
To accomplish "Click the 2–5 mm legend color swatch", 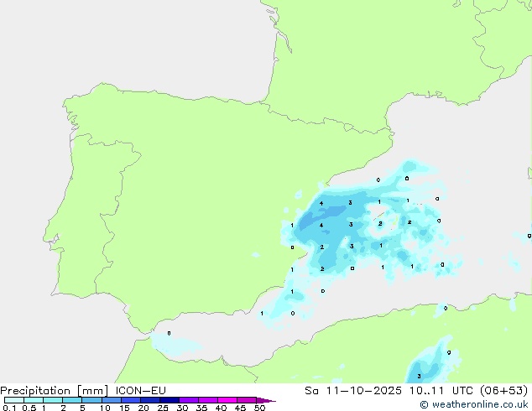I will [x=72, y=400].
